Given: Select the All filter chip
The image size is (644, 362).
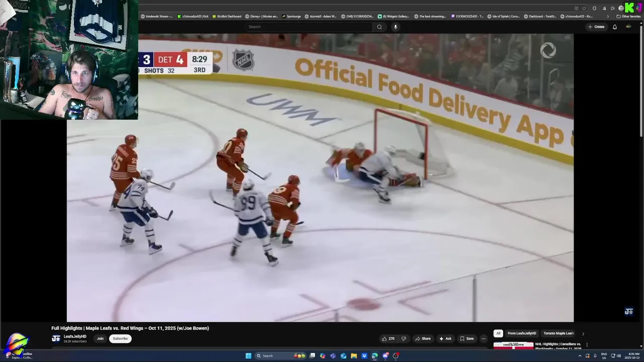Looking at the screenshot, I should coord(498,333).
